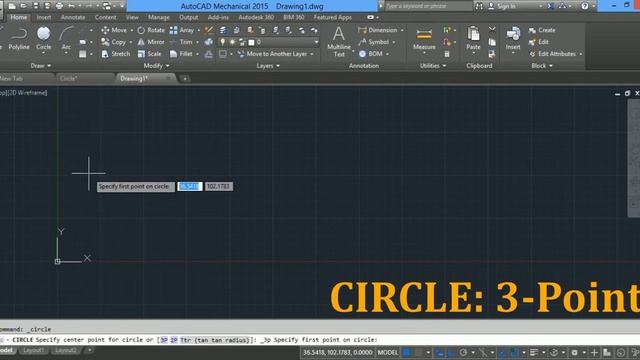Switch to Layout1 tab

click(x=33, y=350)
